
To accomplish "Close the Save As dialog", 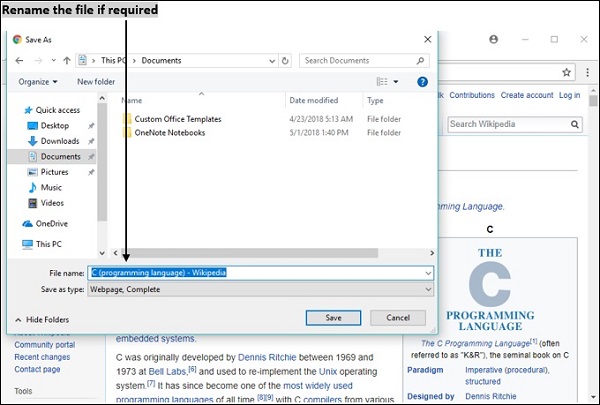I will point(428,39).
